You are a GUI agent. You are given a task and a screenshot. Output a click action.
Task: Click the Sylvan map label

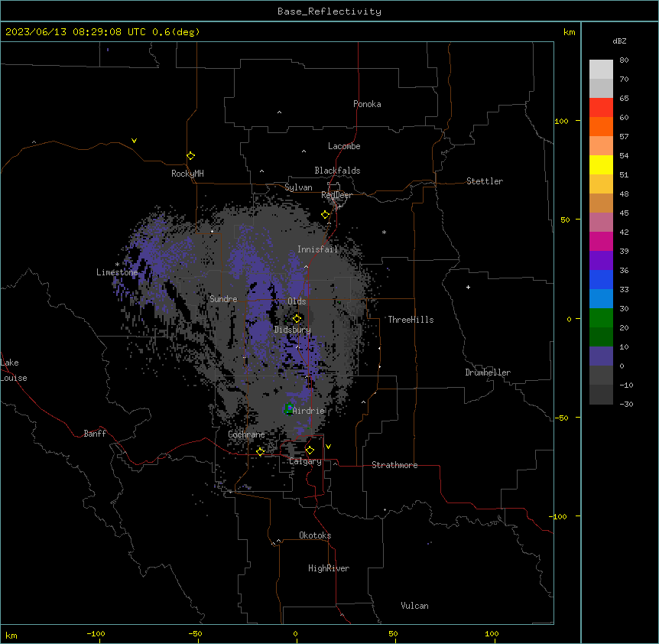pyautogui.click(x=298, y=187)
